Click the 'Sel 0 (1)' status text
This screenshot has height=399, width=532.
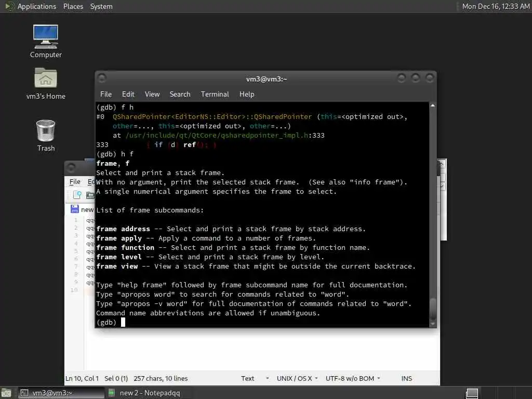pyautogui.click(x=116, y=378)
